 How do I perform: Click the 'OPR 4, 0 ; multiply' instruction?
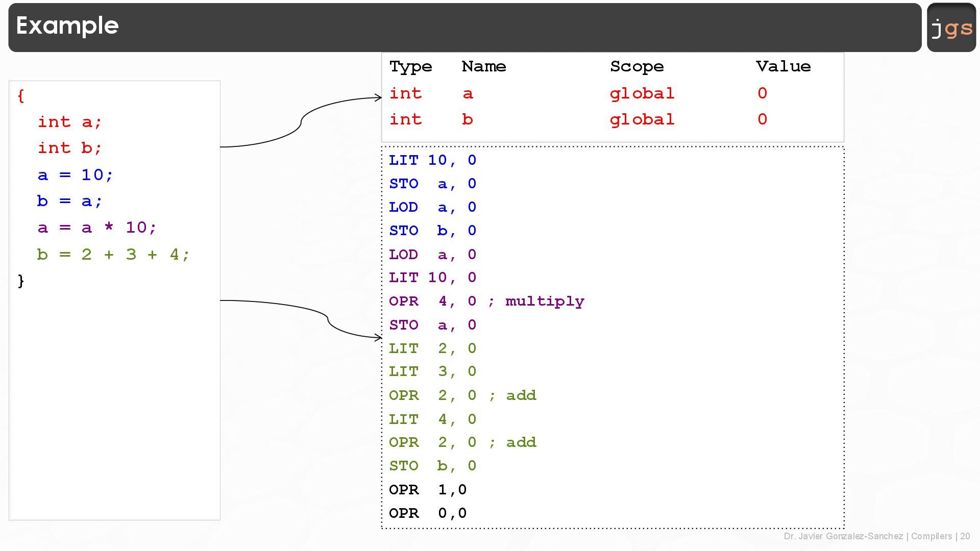tap(486, 301)
